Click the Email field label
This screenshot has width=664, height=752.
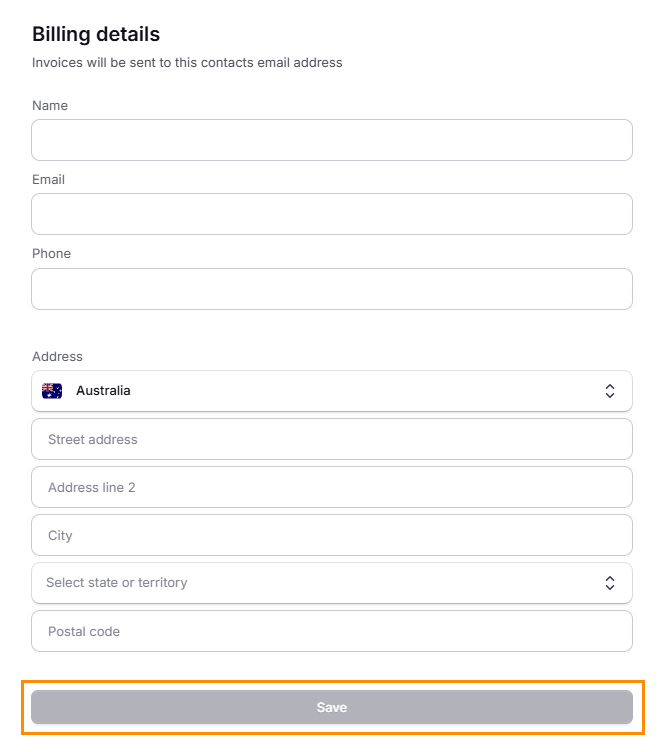point(48,179)
